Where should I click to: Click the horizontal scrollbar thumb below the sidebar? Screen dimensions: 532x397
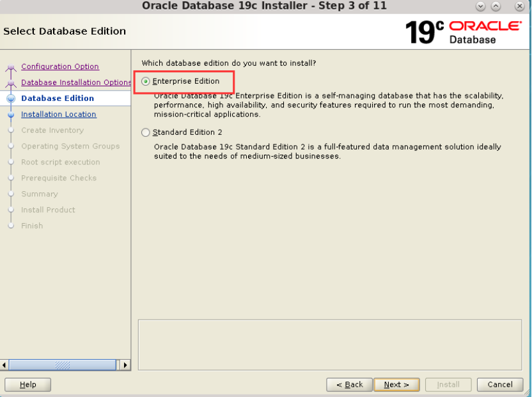62,365
